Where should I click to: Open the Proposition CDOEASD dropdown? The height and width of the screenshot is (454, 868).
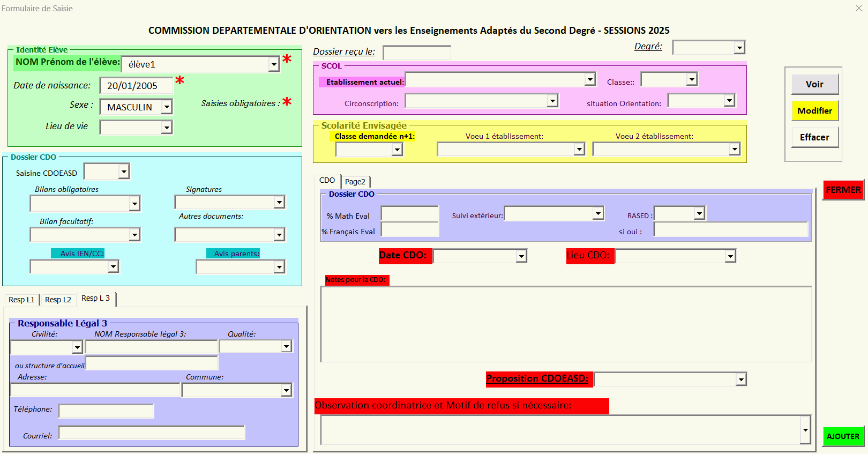[x=740, y=379]
